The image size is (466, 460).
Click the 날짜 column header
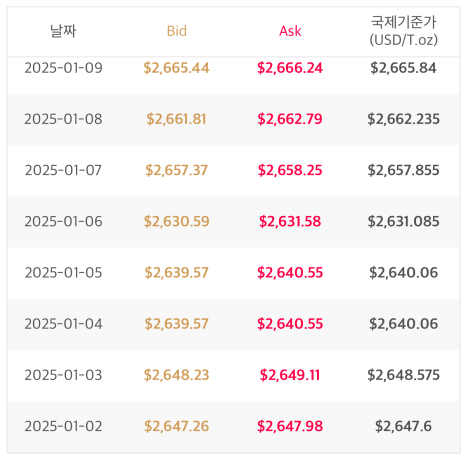(63, 31)
